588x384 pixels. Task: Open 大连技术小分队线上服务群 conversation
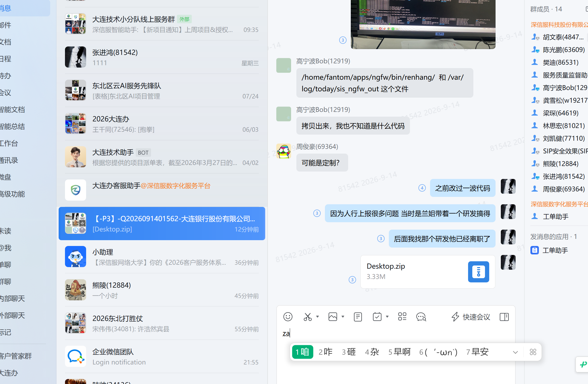point(162,24)
